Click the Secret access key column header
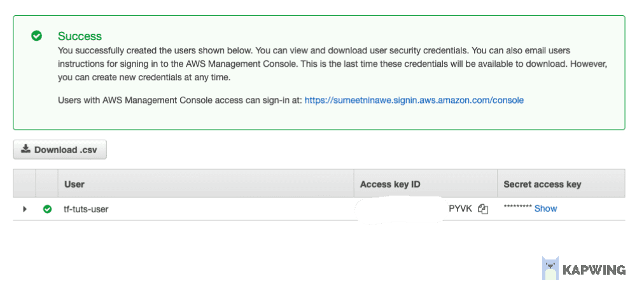The width and height of the screenshot is (644, 290). tap(542, 184)
